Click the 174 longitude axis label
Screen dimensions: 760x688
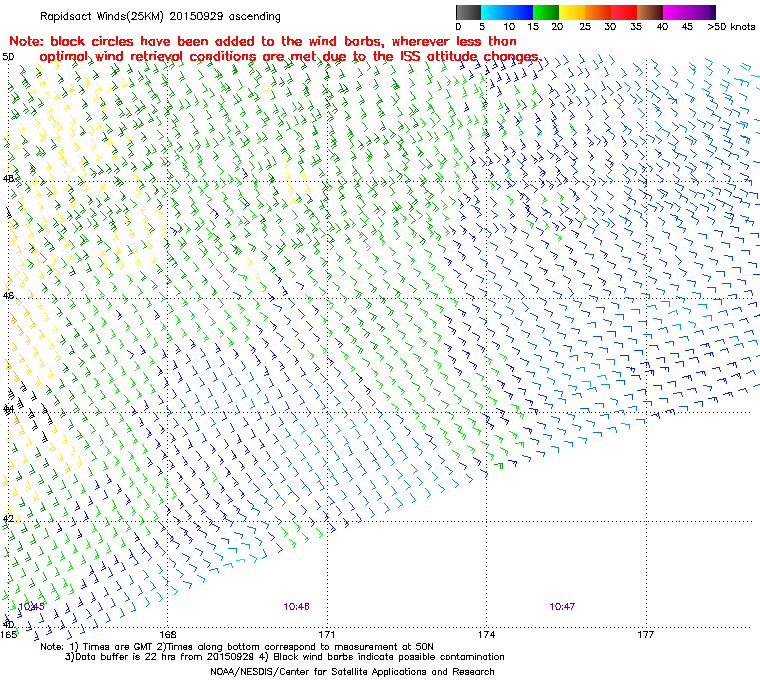tap(487, 634)
